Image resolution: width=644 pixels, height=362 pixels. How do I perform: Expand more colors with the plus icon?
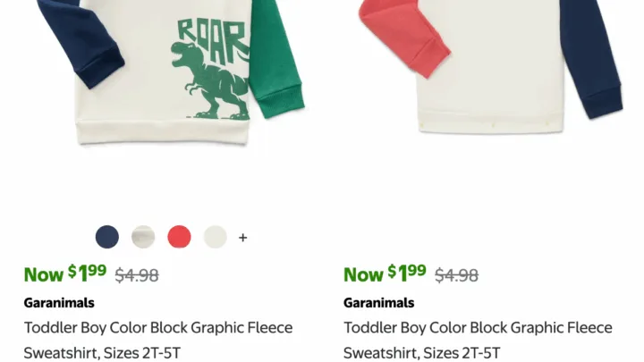[242, 238]
